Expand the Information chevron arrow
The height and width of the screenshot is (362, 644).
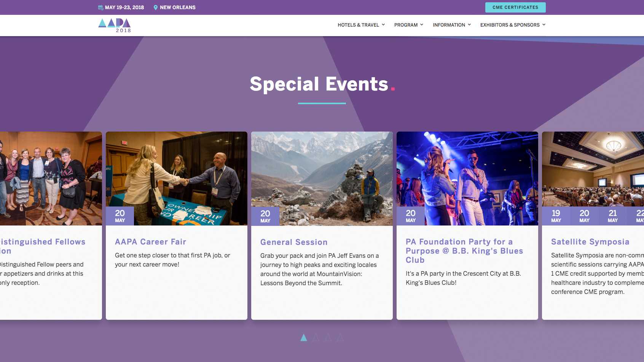click(x=469, y=25)
